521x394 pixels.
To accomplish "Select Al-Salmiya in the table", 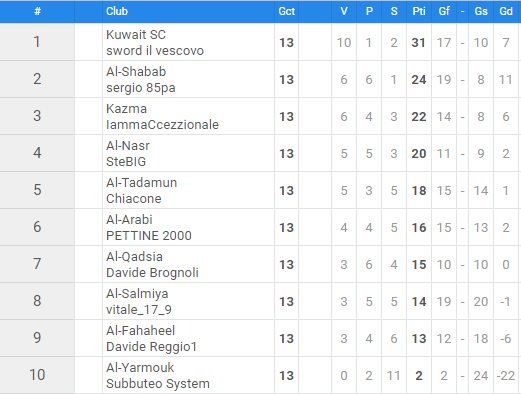I will click(x=137, y=294).
